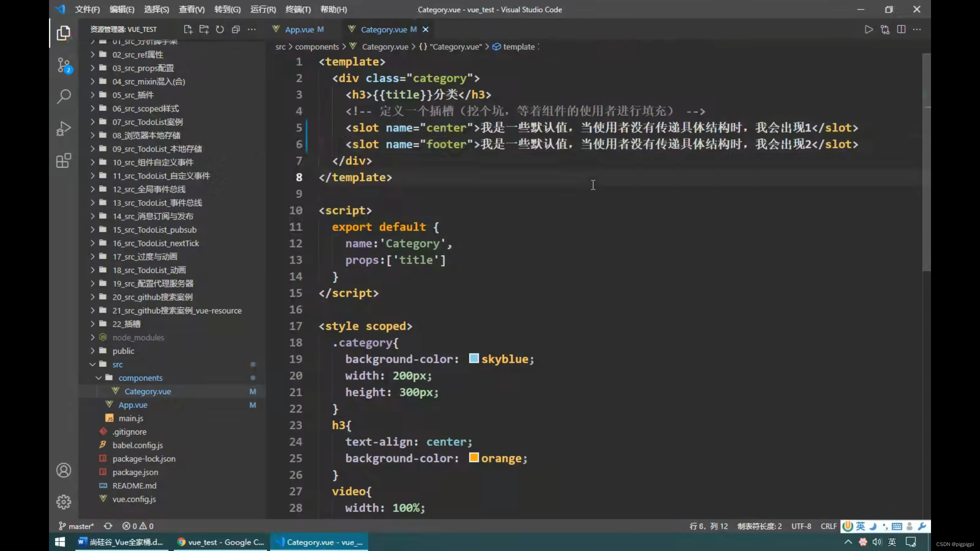Click the New File icon in explorer header

coord(188,29)
